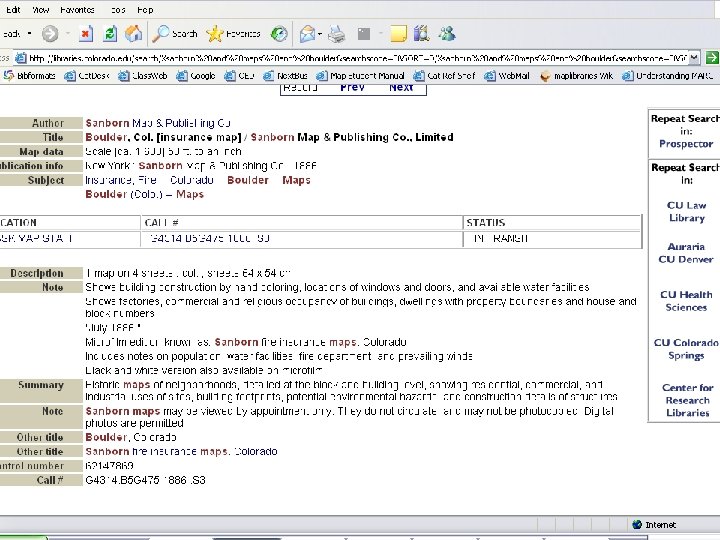Viewport: 720px width, 540px height.
Task: Repeat search in Center for Research Libraries
Action: click(x=687, y=400)
